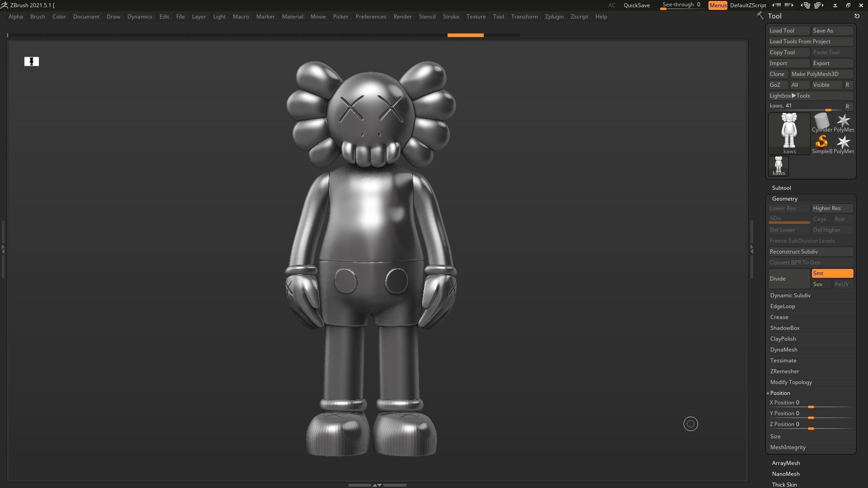868x488 pixels.
Task: Click the ZBrush logo icon in title bar
Action: coord(4,5)
